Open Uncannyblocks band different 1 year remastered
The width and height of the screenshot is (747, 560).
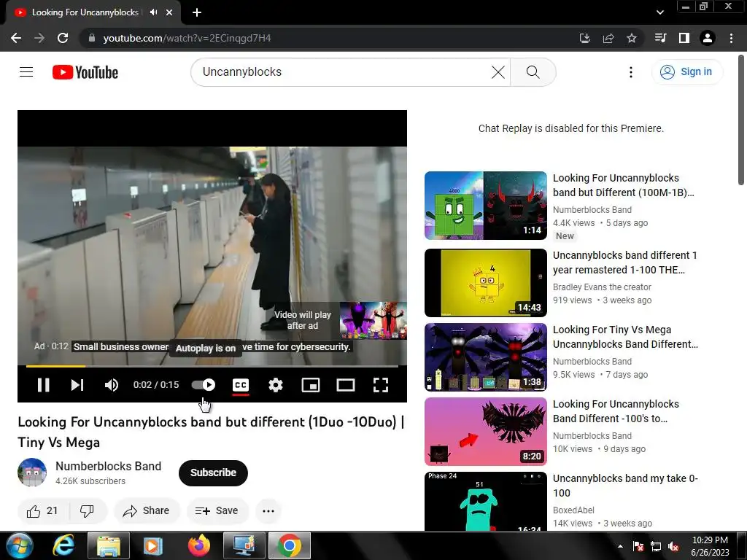624,262
